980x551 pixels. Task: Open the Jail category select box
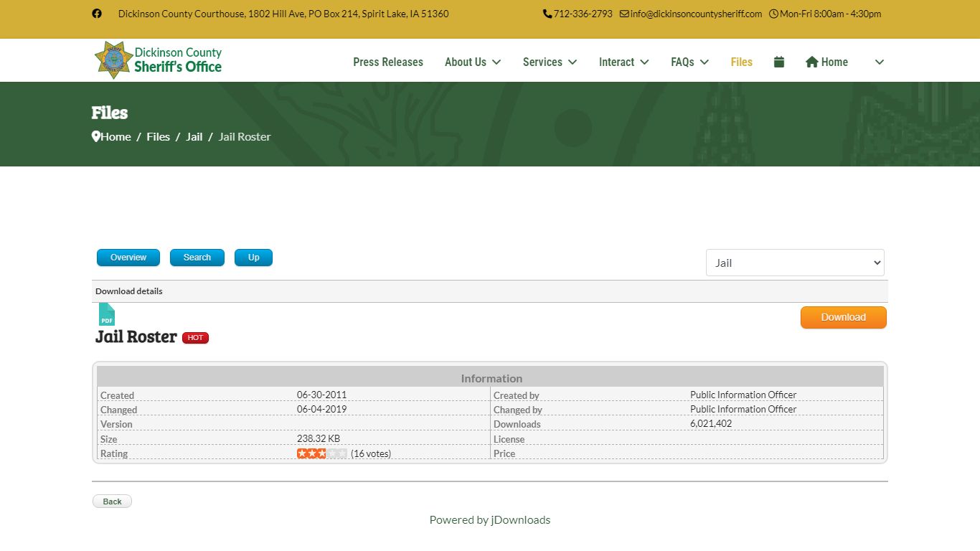coord(795,263)
